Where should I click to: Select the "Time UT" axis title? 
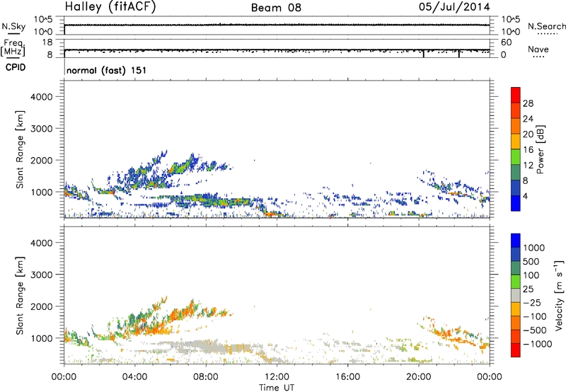pos(277,388)
